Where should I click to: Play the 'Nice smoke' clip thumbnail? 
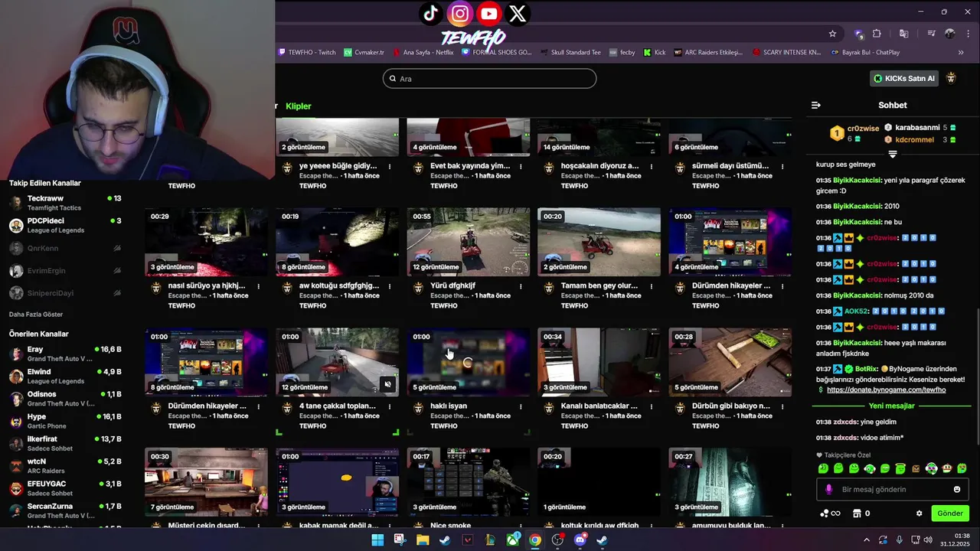pyautogui.click(x=469, y=482)
